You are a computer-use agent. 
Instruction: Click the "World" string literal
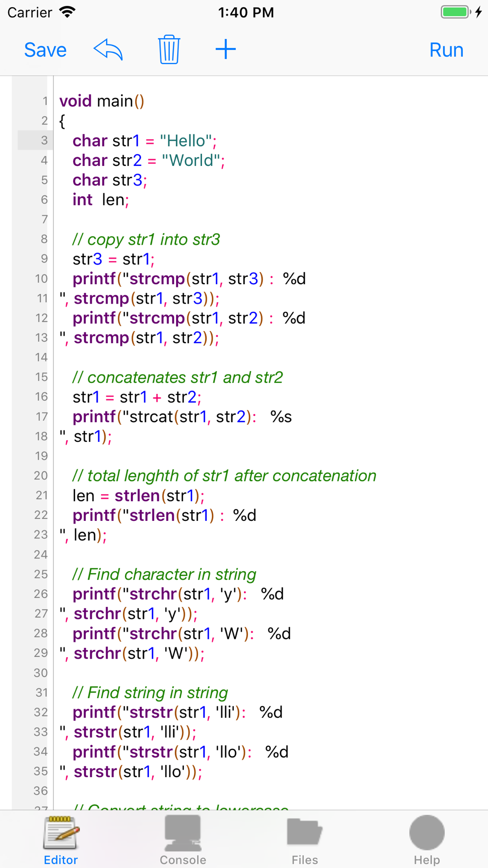191,160
